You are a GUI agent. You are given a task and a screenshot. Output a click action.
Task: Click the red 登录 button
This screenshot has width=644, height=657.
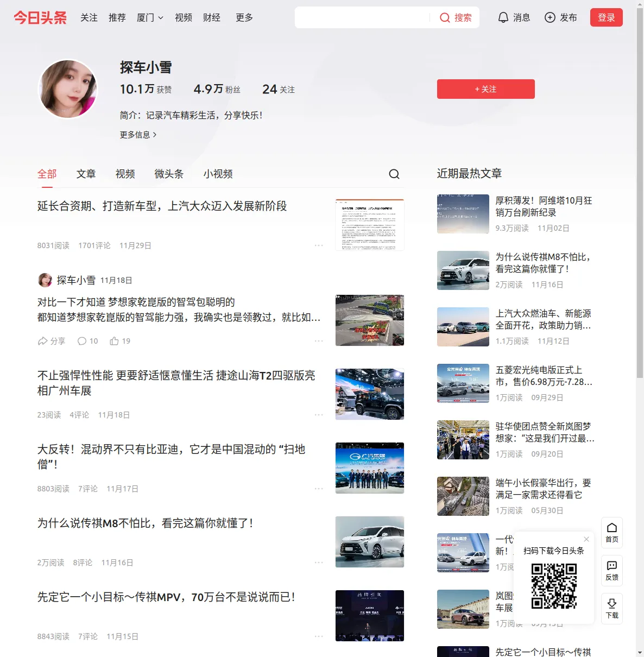[607, 17]
